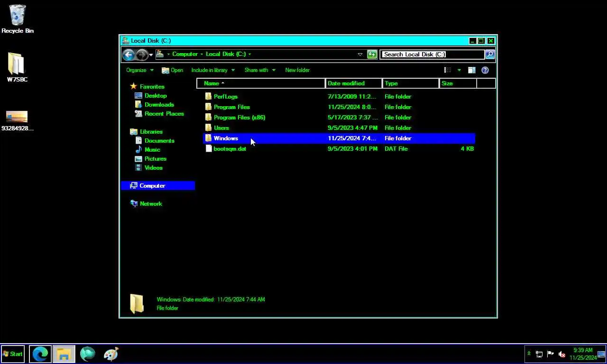Select the Windows folder row
The image size is (607, 364).
coord(339,138)
